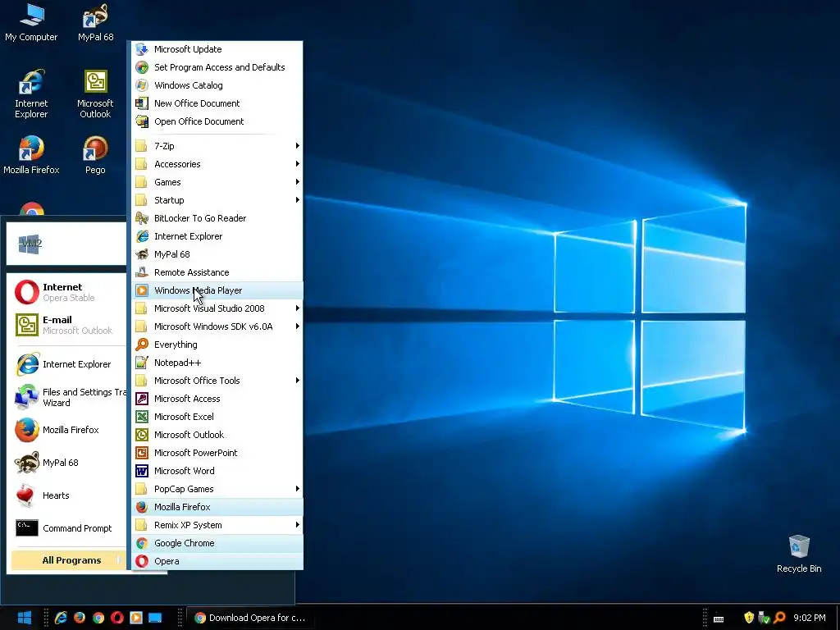Screen dimensions: 840x630
Task: Select Pego desktop shortcut
Action: (95, 155)
